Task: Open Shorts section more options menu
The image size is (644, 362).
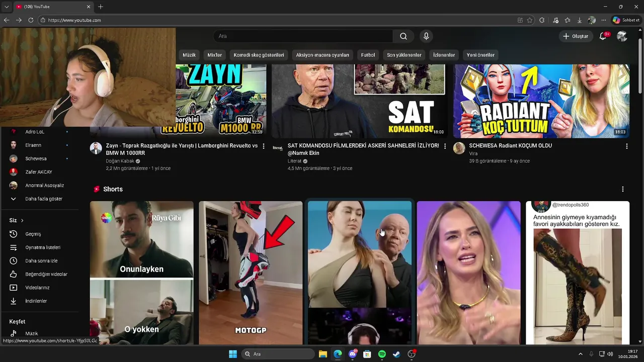Action: tap(622, 189)
